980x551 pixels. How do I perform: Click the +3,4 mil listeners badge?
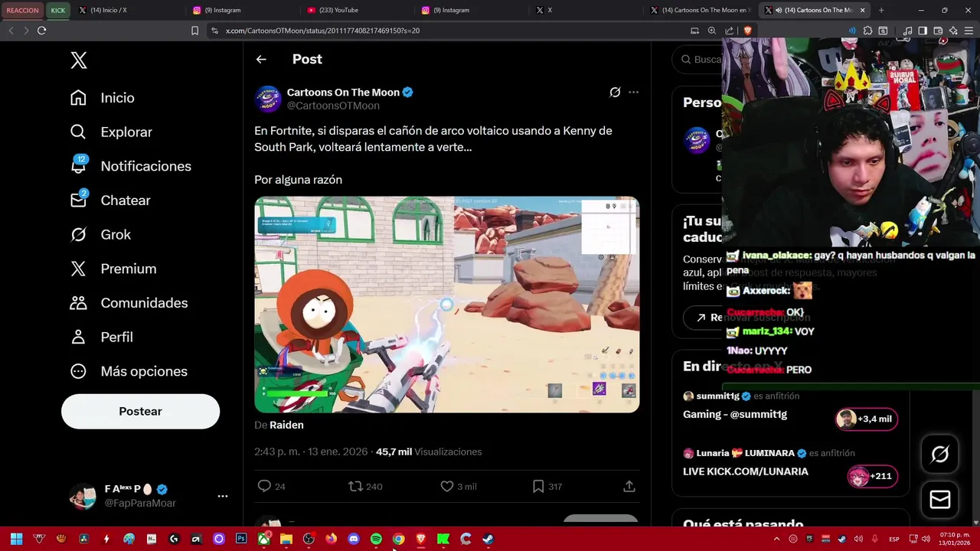pyautogui.click(x=866, y=419)
